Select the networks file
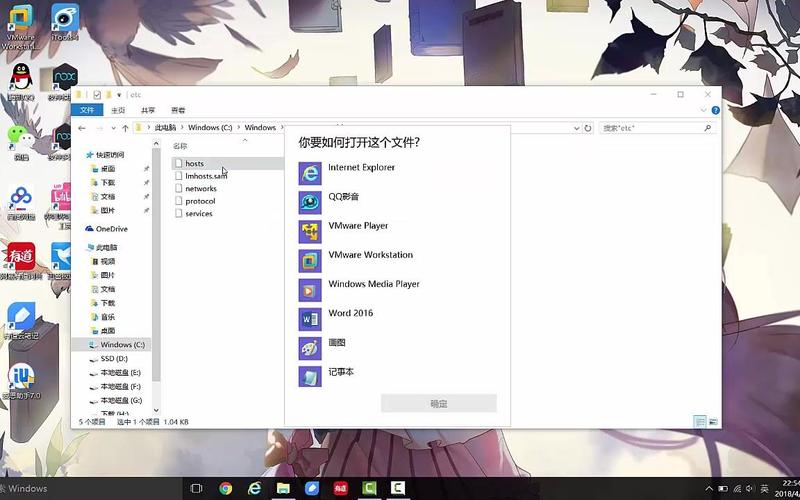 tap(201, 188)
